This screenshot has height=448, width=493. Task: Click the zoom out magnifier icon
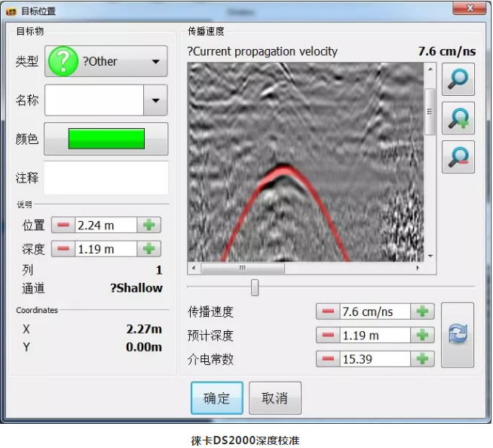pyautogui.click(x=458, y=157)
